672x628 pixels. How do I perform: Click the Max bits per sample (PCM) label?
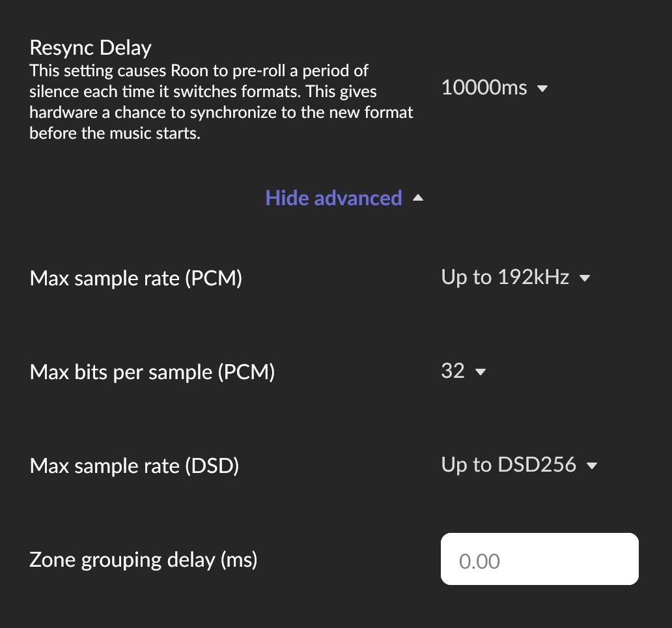pos(152,372)
